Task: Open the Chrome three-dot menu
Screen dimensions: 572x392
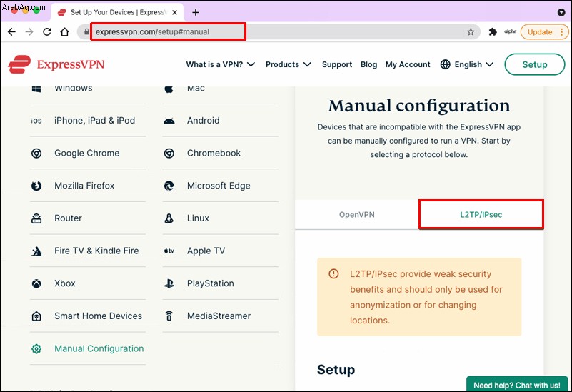Action: pos(562,31)
